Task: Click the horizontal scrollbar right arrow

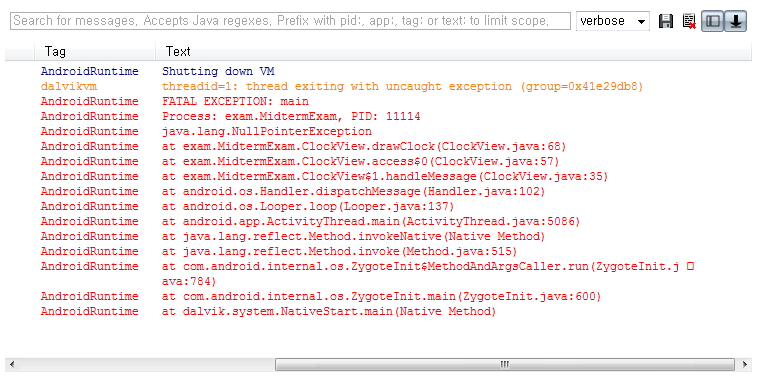Action: coord(742,364)
